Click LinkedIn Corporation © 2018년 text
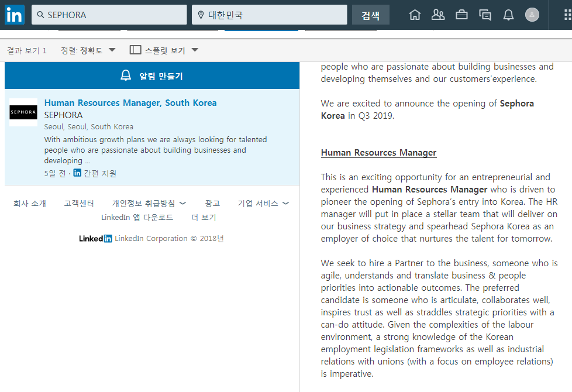This screenshot has height=392, width=572. click(169, 238)
